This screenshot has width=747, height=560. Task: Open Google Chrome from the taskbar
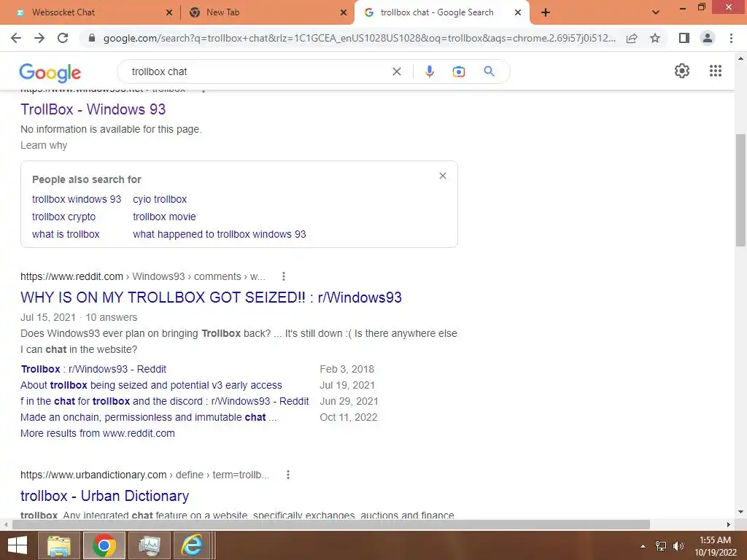pos(104,545)
